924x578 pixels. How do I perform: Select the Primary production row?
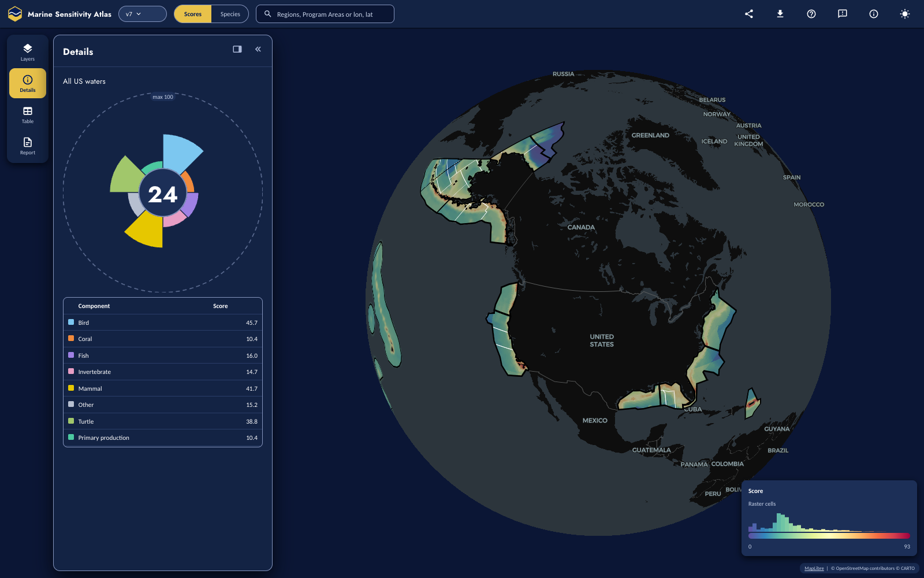pos(163,438)
